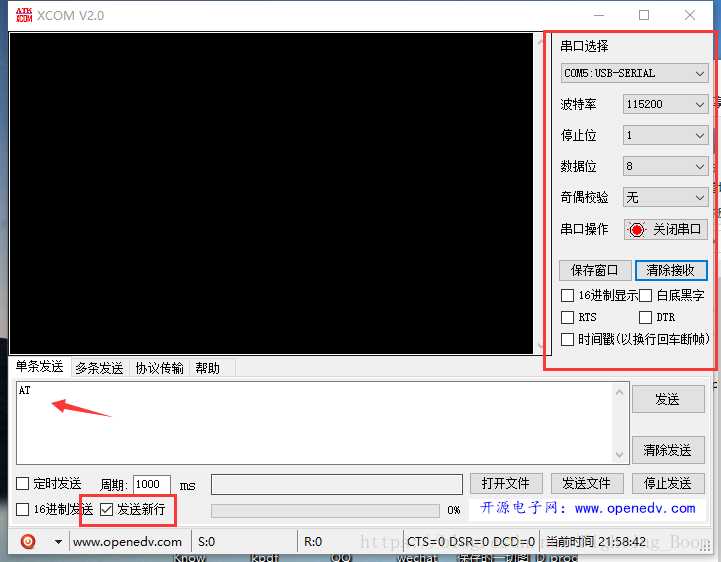The image size is (721, 562).
Task: Click the S:0 sent counter in status bar
Action: [x=206, y=542]
